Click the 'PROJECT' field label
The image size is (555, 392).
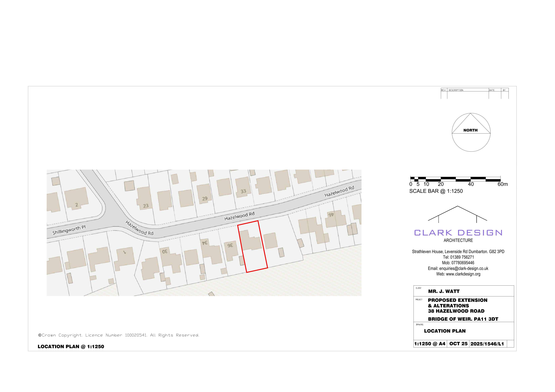pos(419,300)
